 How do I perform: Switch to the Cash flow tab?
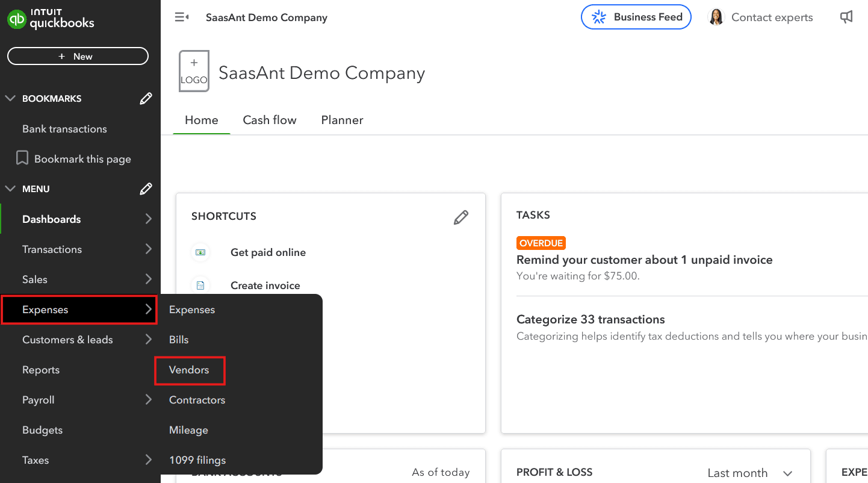pyautogui.click(x=270, y=120)
